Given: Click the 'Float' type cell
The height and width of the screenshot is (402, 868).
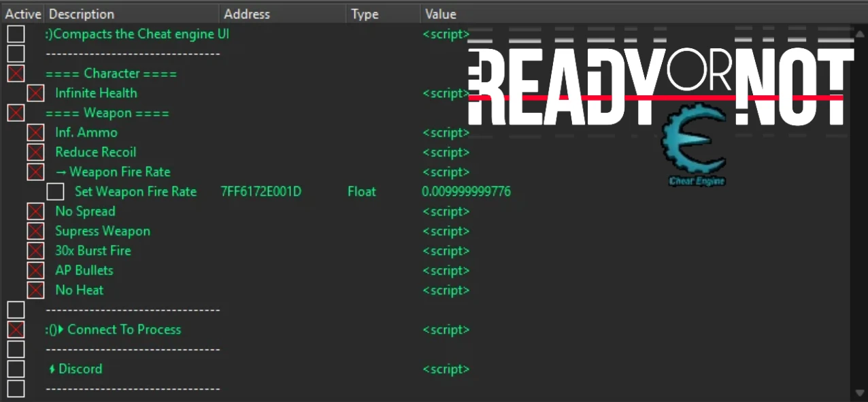Looking at the screenshot, I should point(361,192).
